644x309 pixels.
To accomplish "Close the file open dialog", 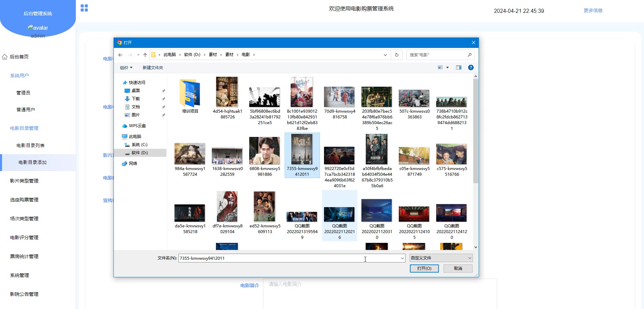I will (x=473, y=43).
